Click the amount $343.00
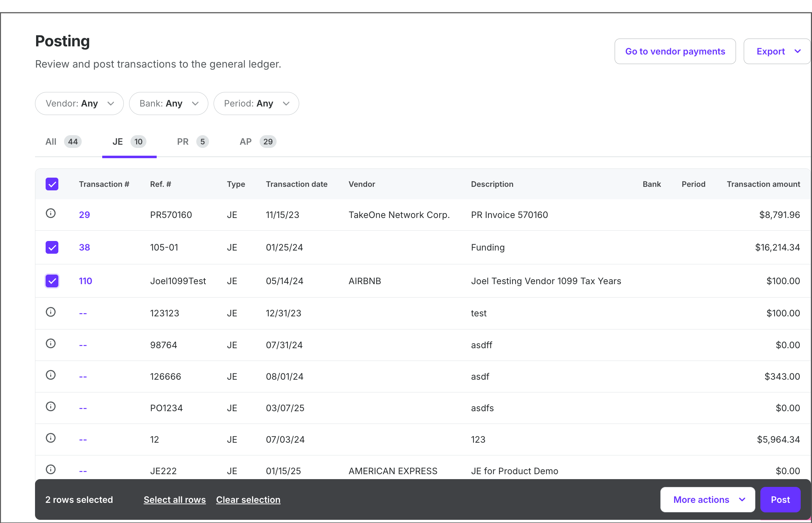Screen dimensions: 812x523 click(x=782, y=377)
